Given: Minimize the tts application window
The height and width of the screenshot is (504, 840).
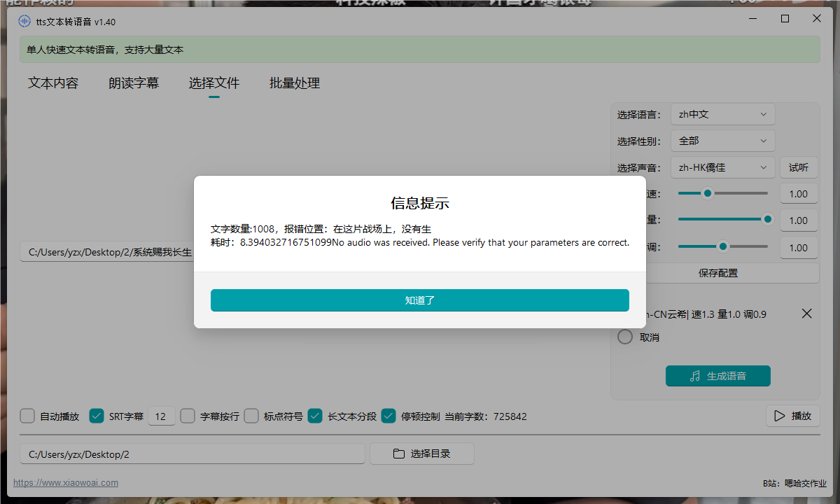Looking at the screenshot, I should click(x=752, y=19).
